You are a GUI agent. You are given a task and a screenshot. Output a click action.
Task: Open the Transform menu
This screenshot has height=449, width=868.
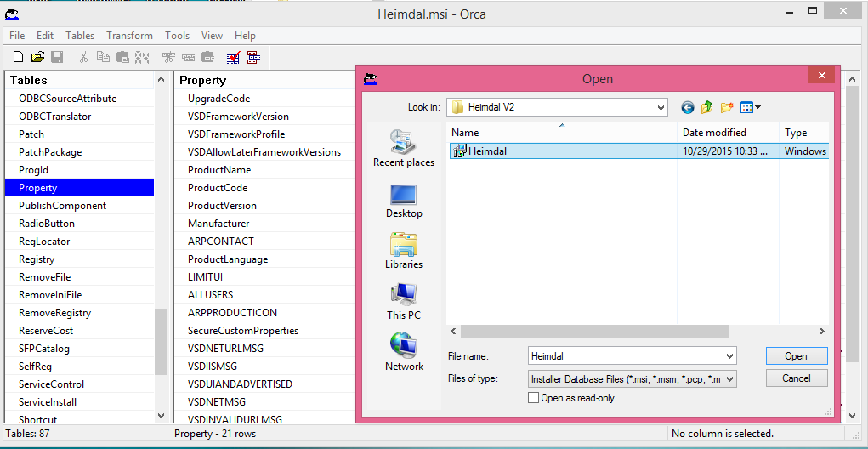129,36
